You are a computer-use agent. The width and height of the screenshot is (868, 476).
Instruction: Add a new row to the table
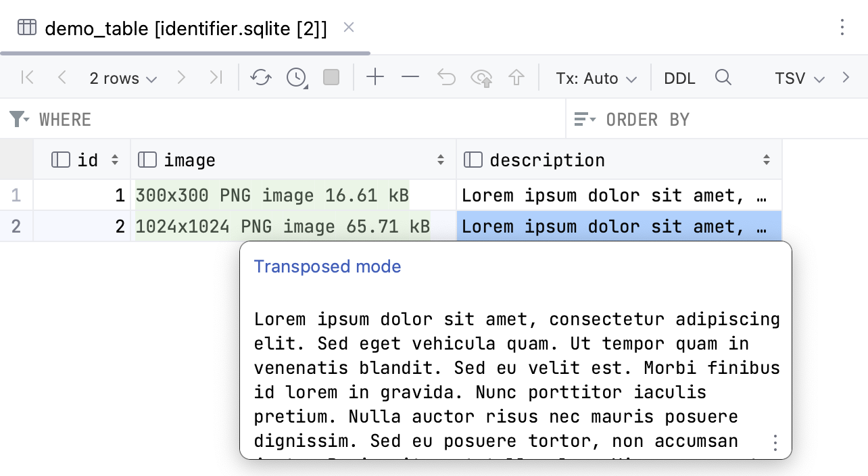(375, 77)
